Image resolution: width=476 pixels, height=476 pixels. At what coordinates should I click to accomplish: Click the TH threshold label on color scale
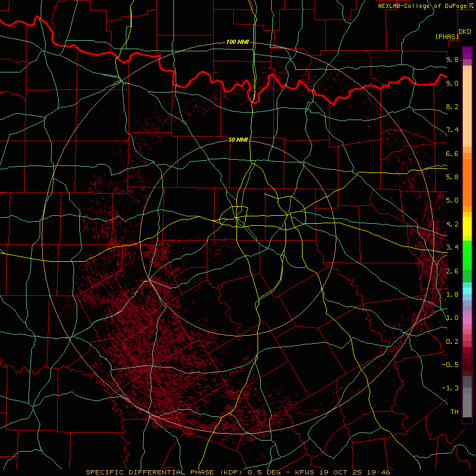point(454,412)
